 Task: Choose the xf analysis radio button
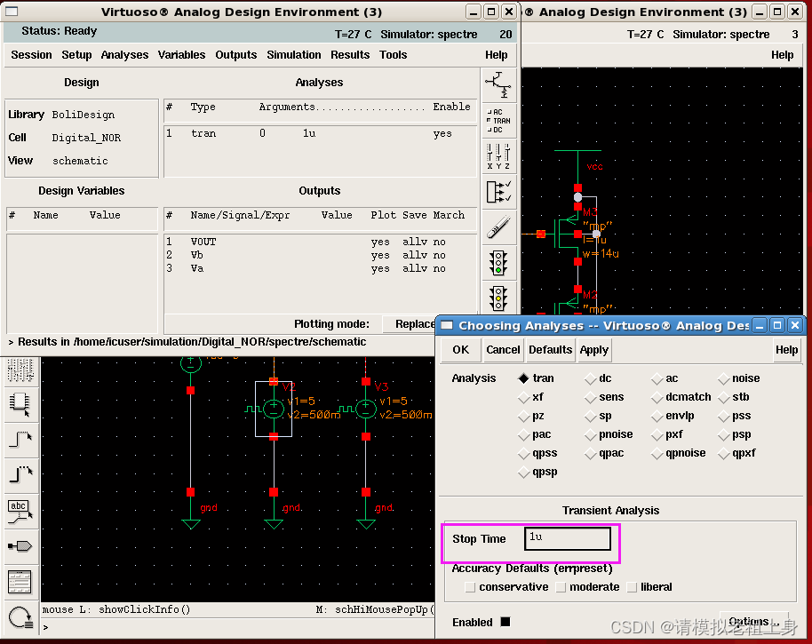(523, 397)
